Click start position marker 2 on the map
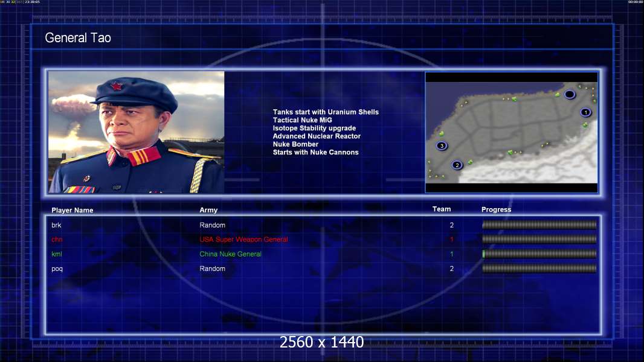The image size is (644, 362). pyautogui.click(x=457, y=165)
